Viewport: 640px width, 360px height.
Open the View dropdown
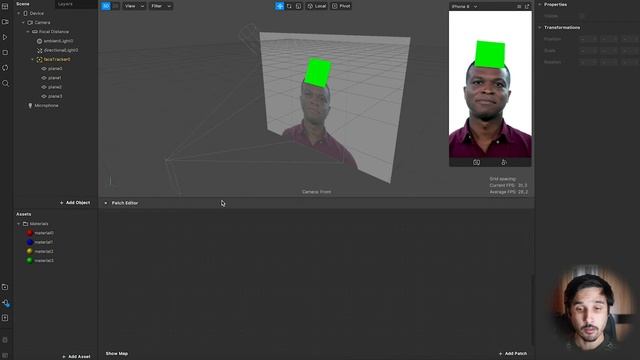134,6
